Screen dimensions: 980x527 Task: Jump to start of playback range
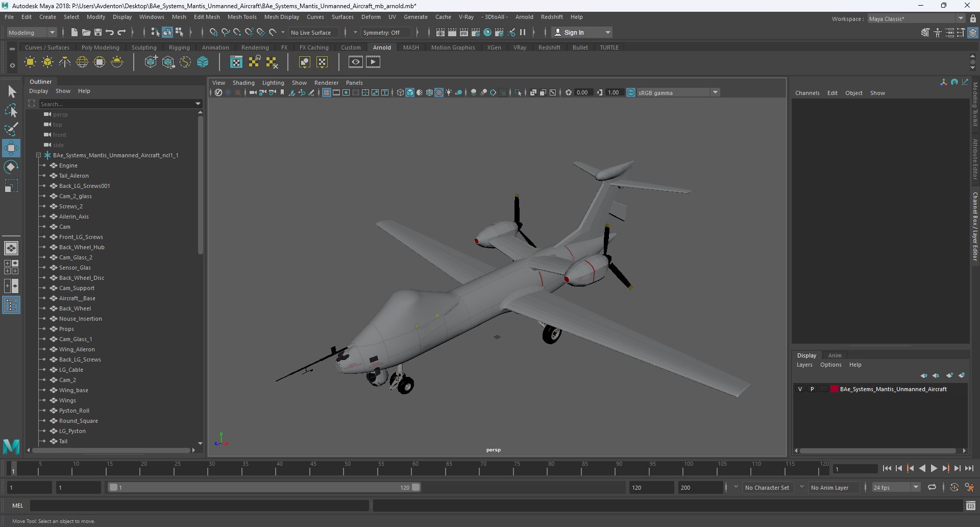[x=887, y=468]
